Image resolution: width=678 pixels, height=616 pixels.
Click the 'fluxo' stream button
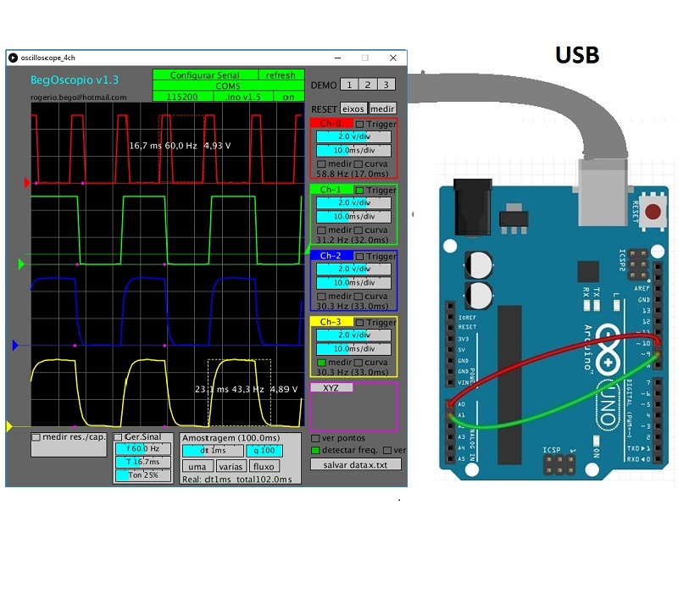[x=264, y=466]
